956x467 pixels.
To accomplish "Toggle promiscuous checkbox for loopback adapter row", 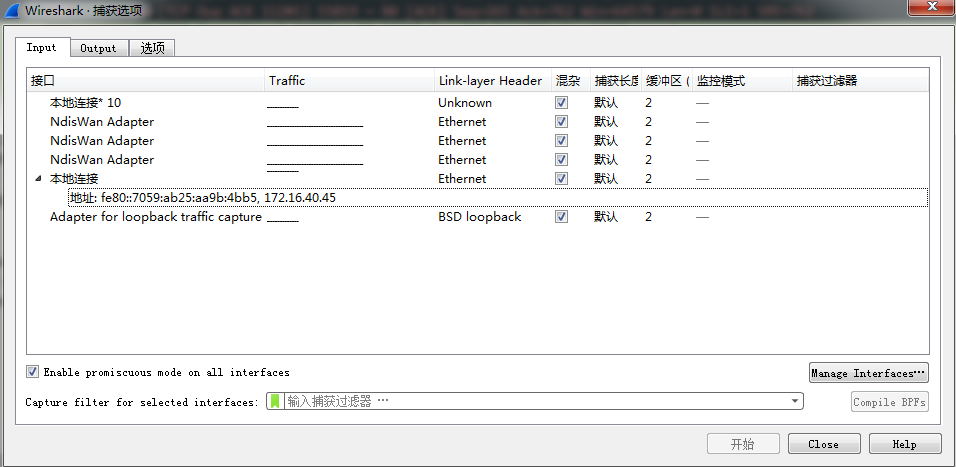I will point(561,216).
